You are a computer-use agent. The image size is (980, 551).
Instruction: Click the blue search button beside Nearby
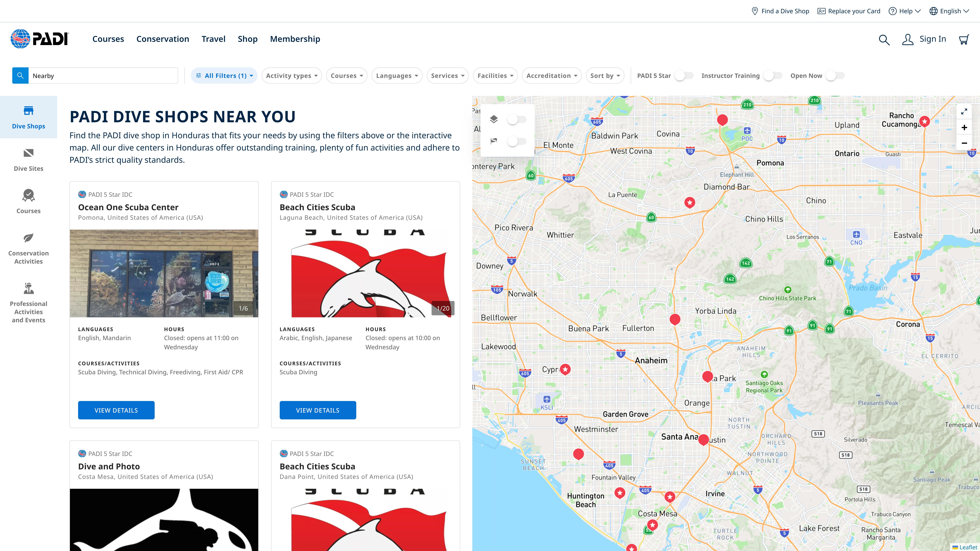pyautogui.click(x=20, y=76)
